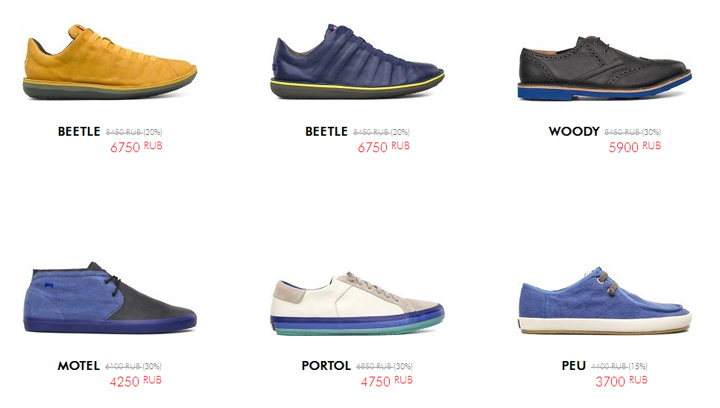Click the PORTOL product name
Screen dimensions: 720x408
pos(326,366)
